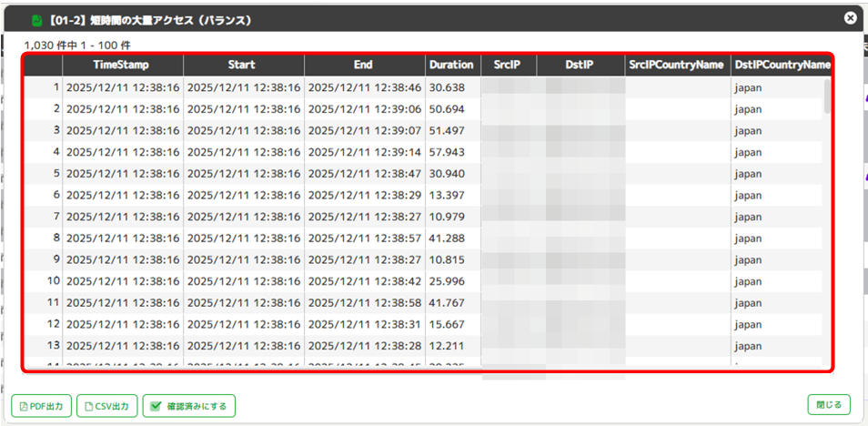Click Duration value 10.815
Image resolution: width=868 pixels, height=426 pixels.
click(446, 259)
